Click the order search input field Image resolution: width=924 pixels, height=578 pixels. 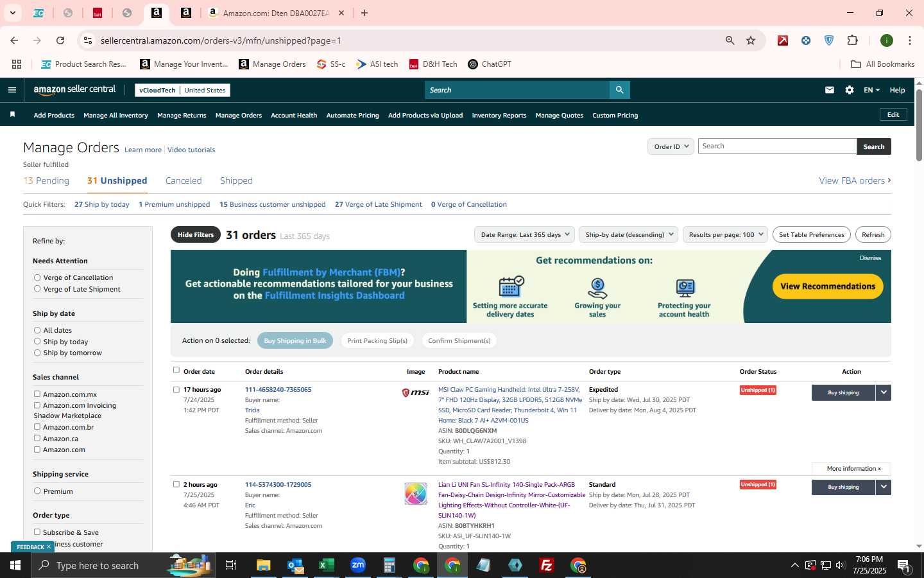[777, 146]
